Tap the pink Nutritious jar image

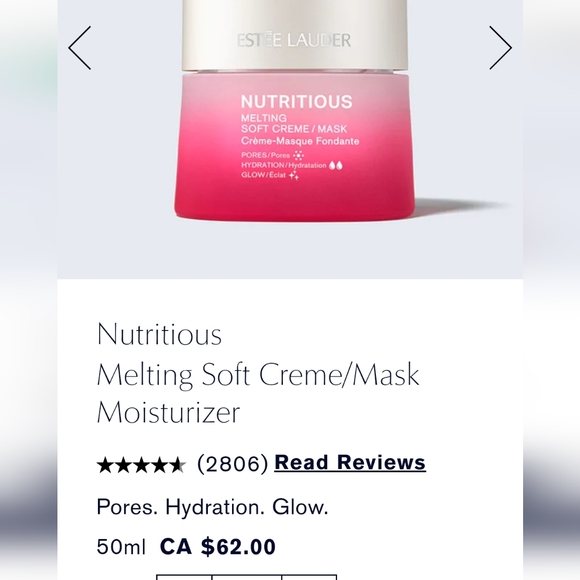(294, 111)
